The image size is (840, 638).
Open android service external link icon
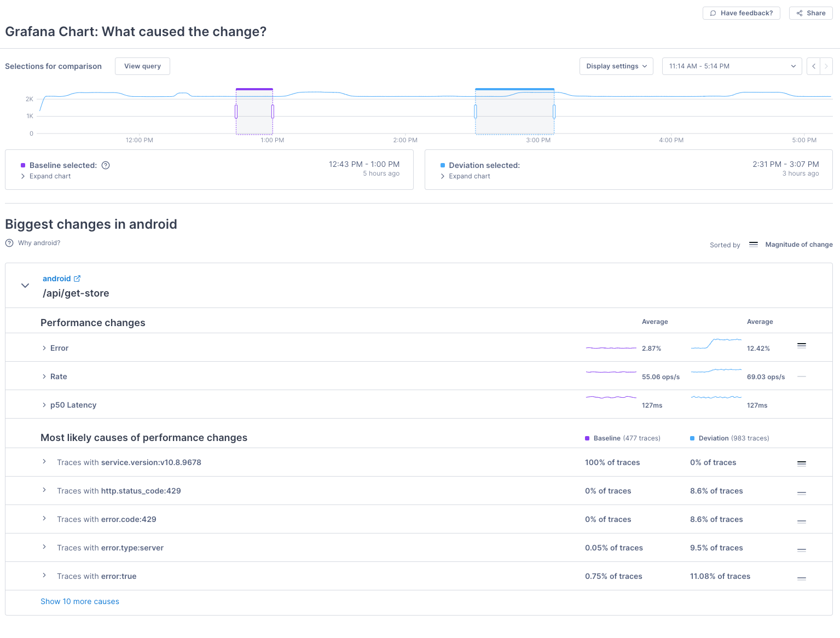coord(77,279)
